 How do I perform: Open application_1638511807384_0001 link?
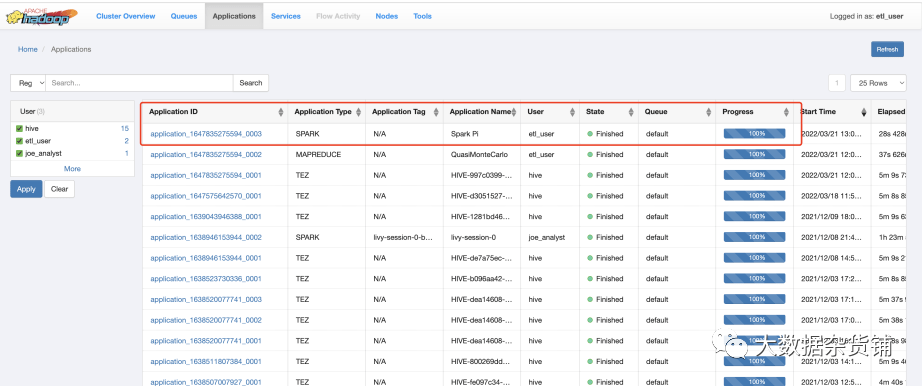tap(206, 362)
